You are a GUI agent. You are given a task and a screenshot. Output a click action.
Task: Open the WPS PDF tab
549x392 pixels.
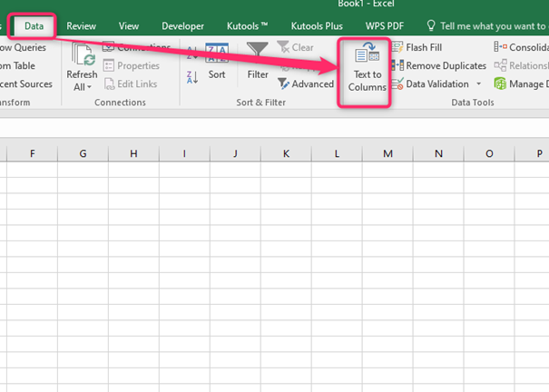[x=385, y=26]
